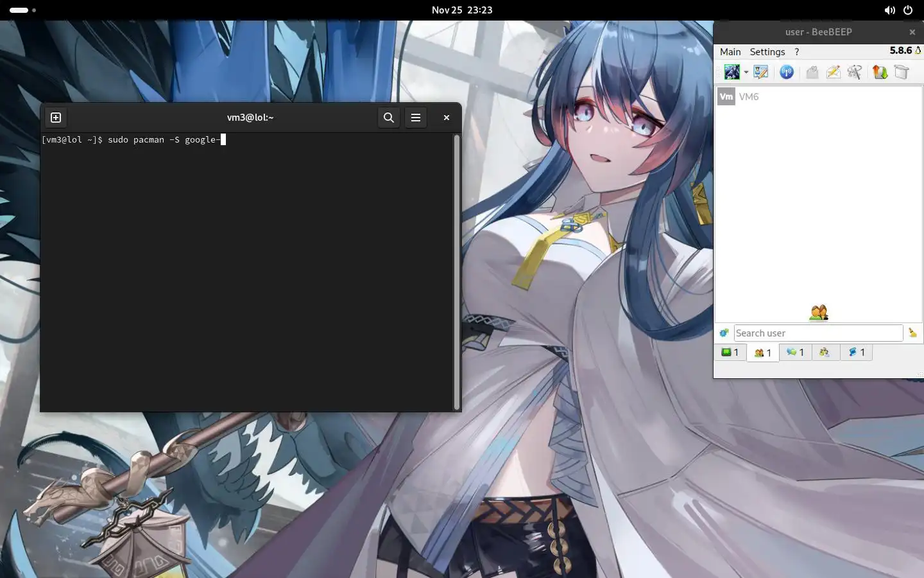Click the terminal vertical scrollbar
924x578 pixels.
point(457,272)
